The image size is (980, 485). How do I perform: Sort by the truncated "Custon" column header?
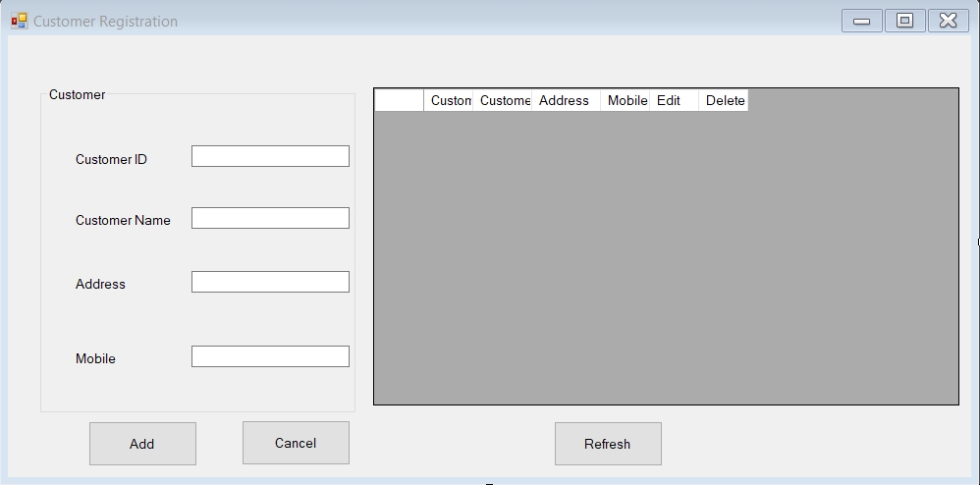click(x=449, y=100)
